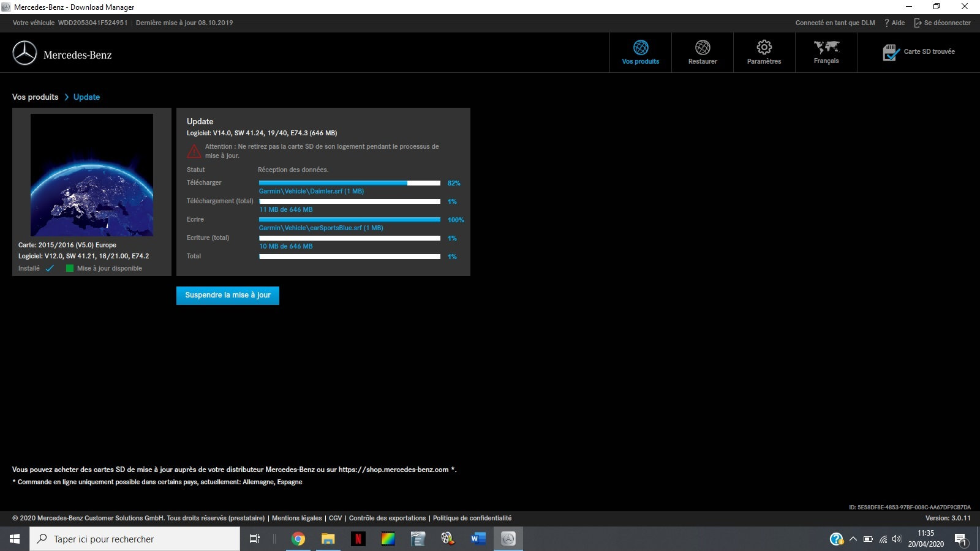Image resolution: width=980 pixels, height=551 pixels.
Task: Click '11 MB de 646 MB' download text
Action: [286, 209]
